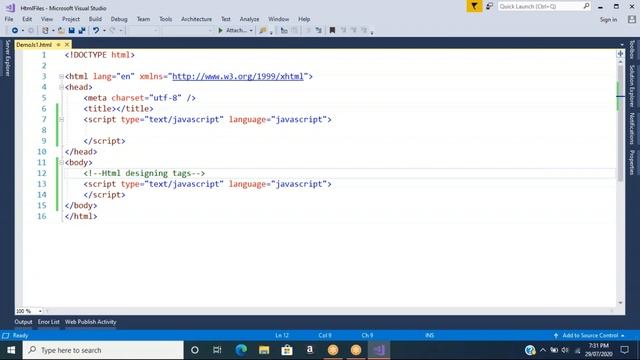Viewport: 640px width, 360px height.
Task: Click the Bookmark toggle toolbar icon
Action: pyautogui.click(x=332, y=30)
